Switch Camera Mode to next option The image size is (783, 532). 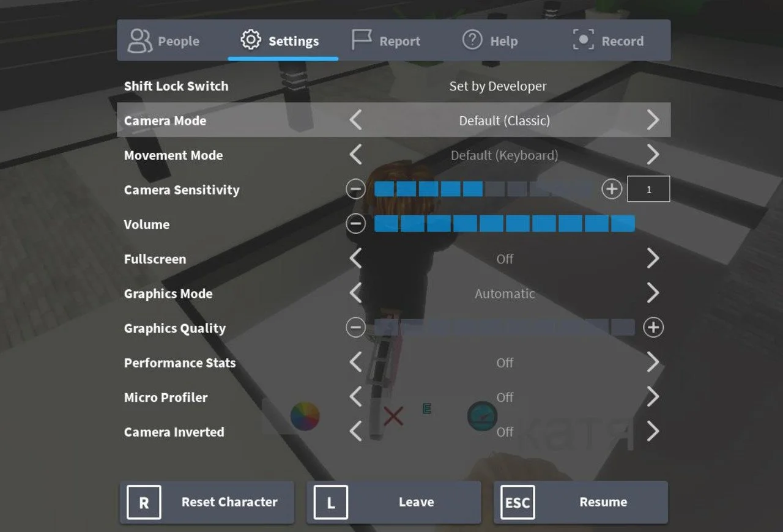point(653,120)
